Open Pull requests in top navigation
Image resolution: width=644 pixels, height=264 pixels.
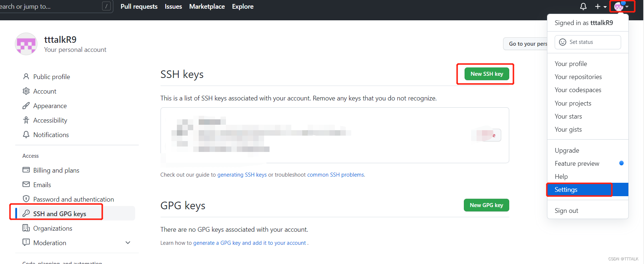click(139, 7)
